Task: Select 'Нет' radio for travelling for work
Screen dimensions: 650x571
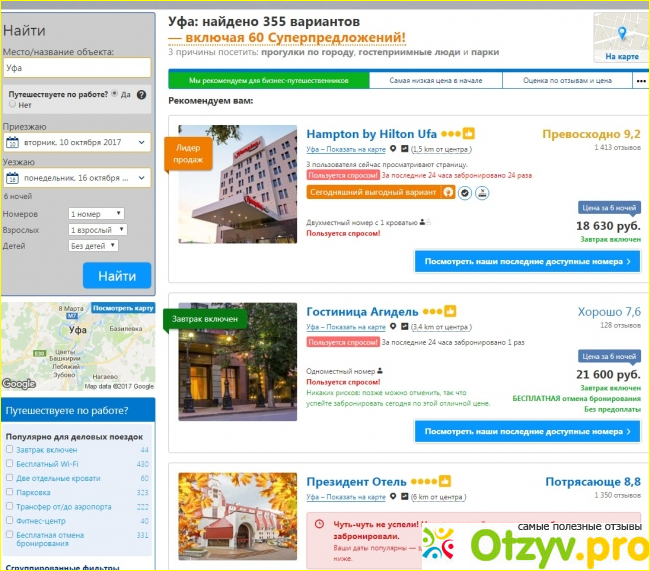Action: point(12,104)
